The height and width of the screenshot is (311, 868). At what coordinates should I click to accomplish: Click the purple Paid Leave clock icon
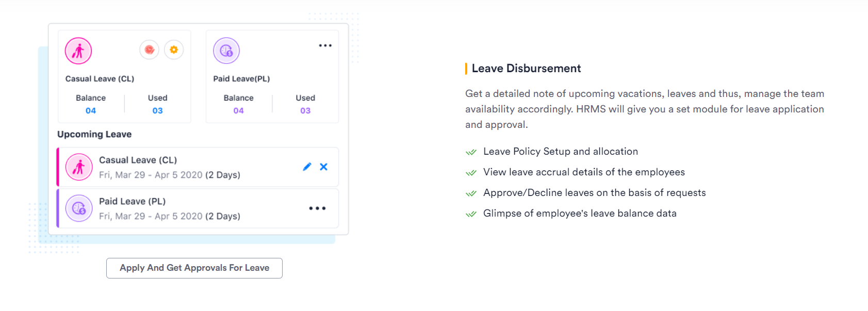pos(226,51)
